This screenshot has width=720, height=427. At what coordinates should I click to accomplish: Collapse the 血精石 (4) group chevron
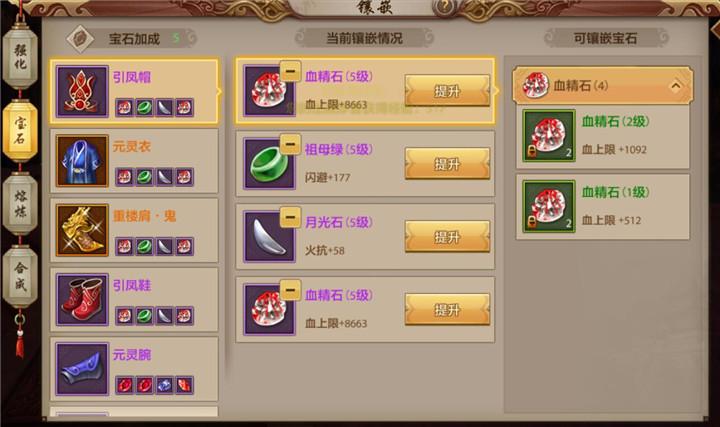[676, 86]
